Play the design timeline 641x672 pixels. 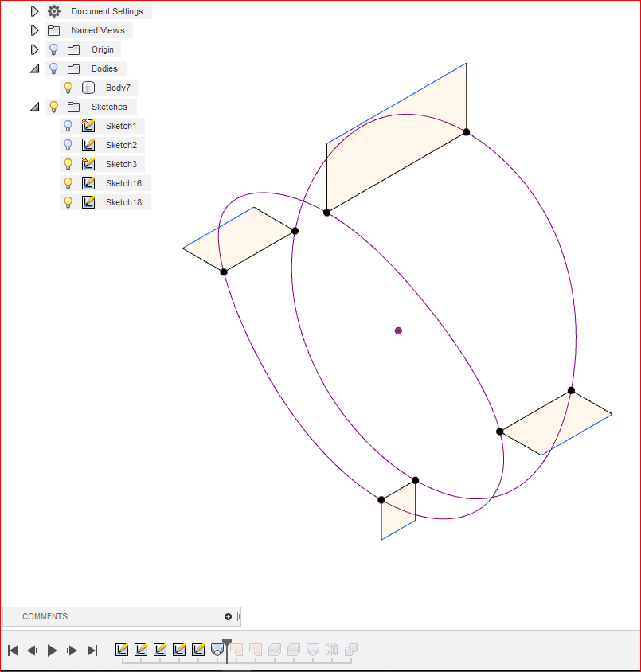[x=53, y=651]
